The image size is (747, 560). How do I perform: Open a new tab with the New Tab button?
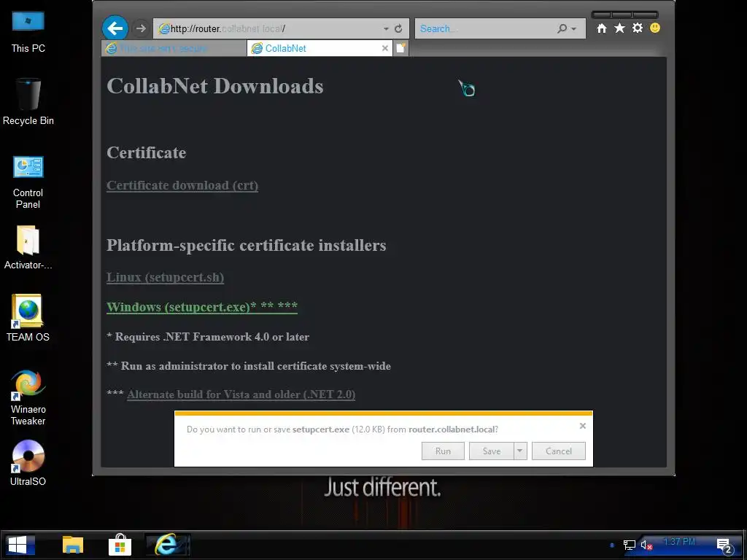click(x=401, y=48)
